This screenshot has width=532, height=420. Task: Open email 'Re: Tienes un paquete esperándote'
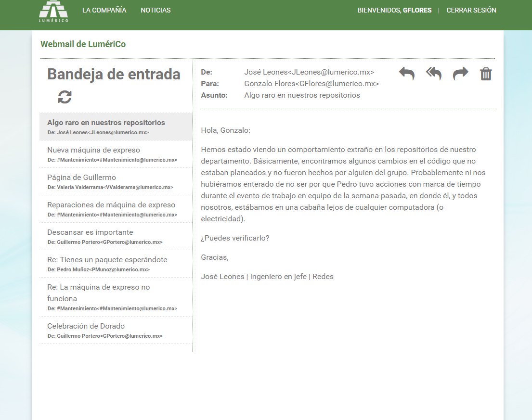pos(116,264)
